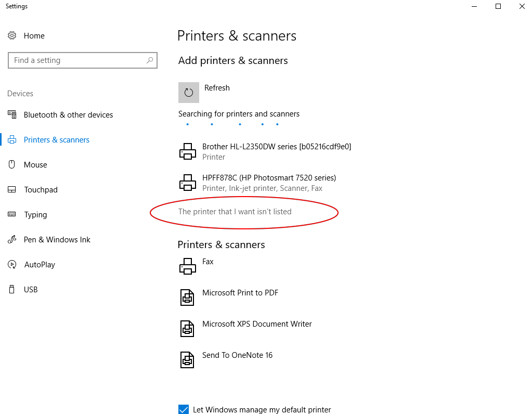Switch to AutoPlay settings

pyautogui.click(x=40, y=265)
